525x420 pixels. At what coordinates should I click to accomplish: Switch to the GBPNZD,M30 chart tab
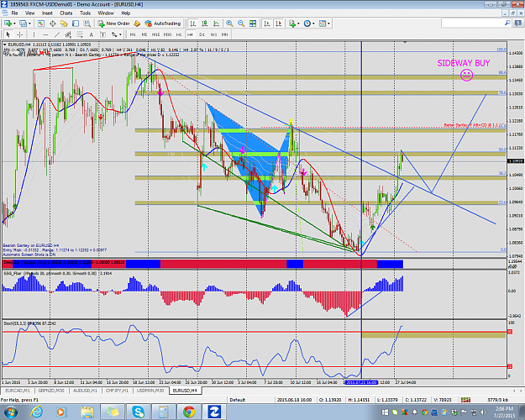51,391
